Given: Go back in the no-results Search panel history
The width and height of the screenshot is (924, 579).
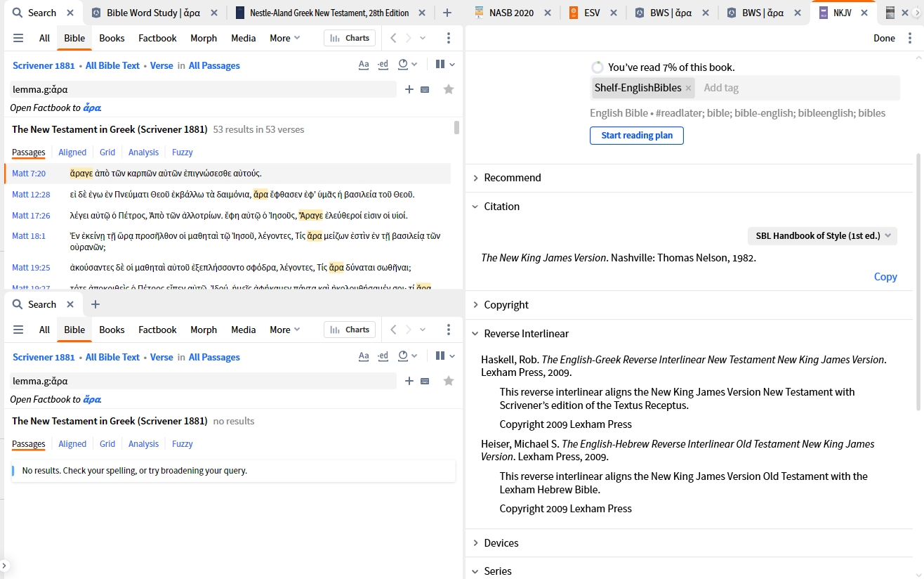Looking at the screenshot, I should [x=393, y=330].
